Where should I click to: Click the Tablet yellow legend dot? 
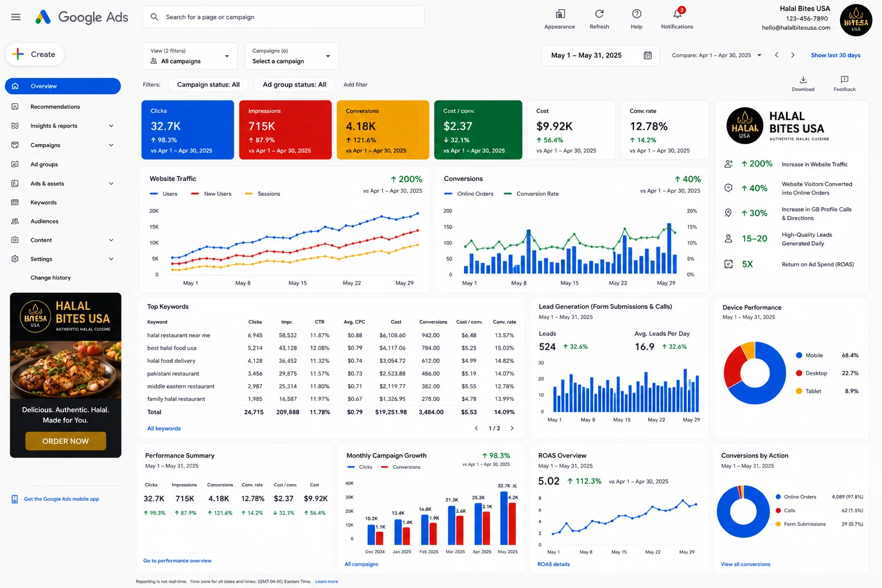pyautogui.click(x=799, y=391)
